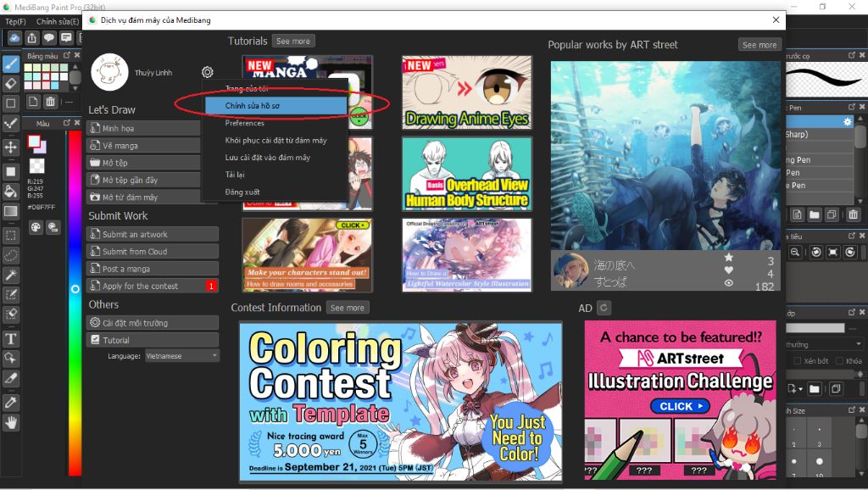The image size is (868, 490).
Task: Click the refresh icon next to AD
Action: (x=604, y=307)
